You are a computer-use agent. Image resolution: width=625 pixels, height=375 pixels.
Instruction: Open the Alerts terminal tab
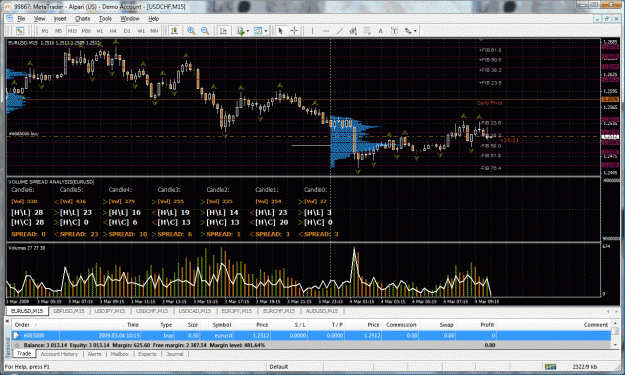pos(94,354)
